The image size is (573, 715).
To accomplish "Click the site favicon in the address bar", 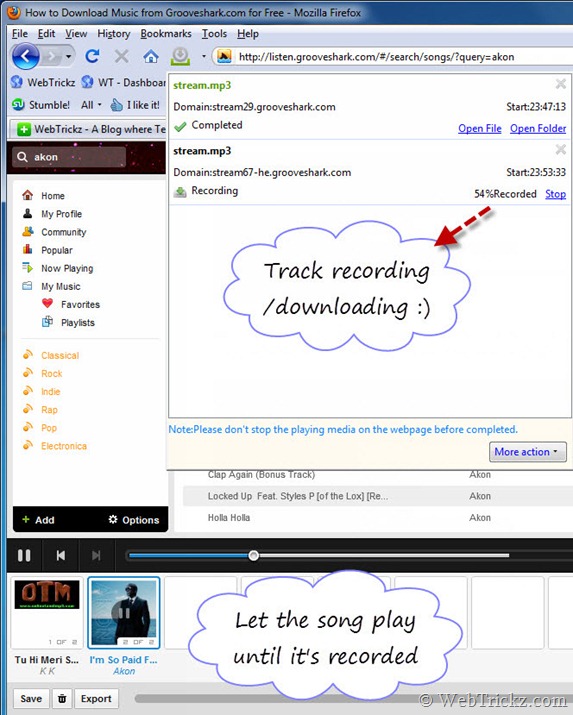I will 224,57.
